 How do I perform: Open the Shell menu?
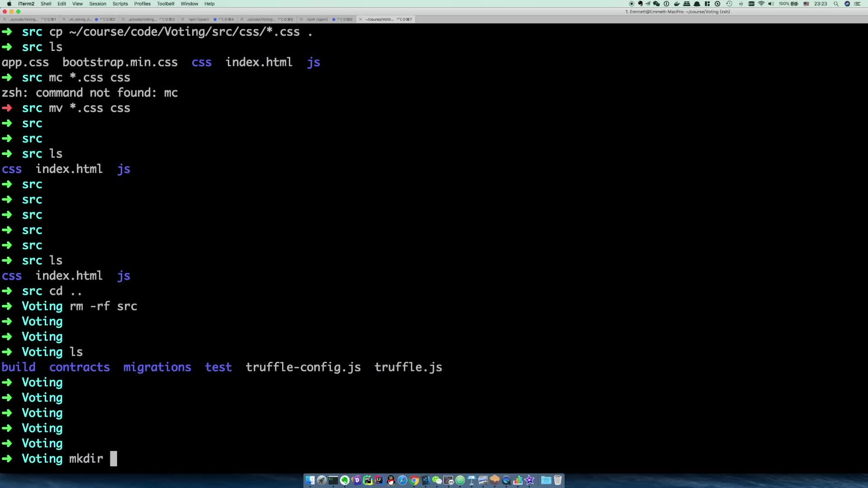[46, 4]
